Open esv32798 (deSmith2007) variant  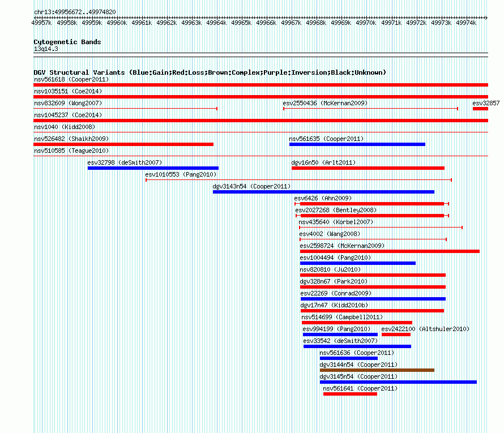[x=125, y=162]
